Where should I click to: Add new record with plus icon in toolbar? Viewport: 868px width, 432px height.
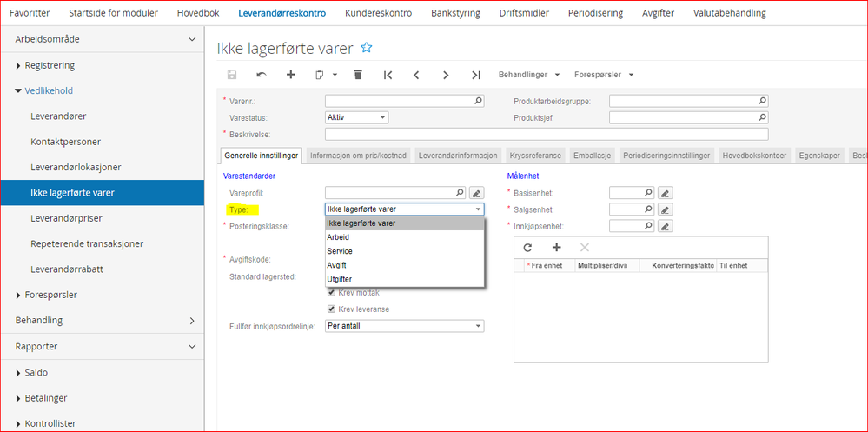point(290,75)
